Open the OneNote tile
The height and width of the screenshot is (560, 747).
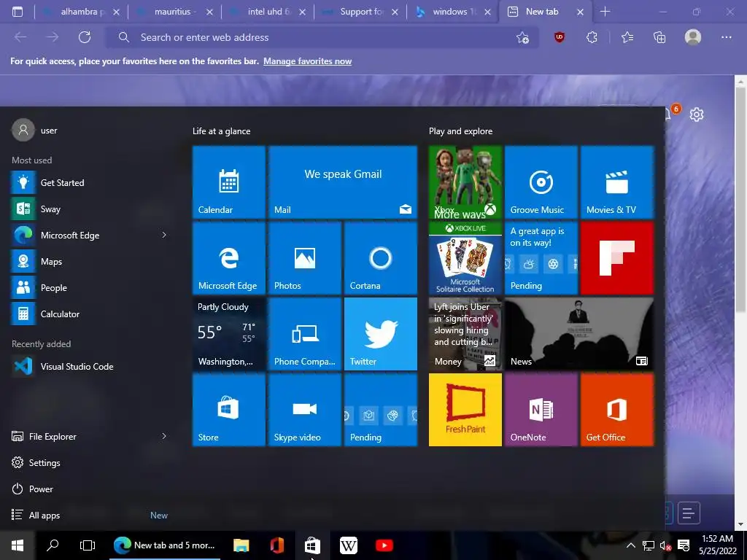(541, 410)
